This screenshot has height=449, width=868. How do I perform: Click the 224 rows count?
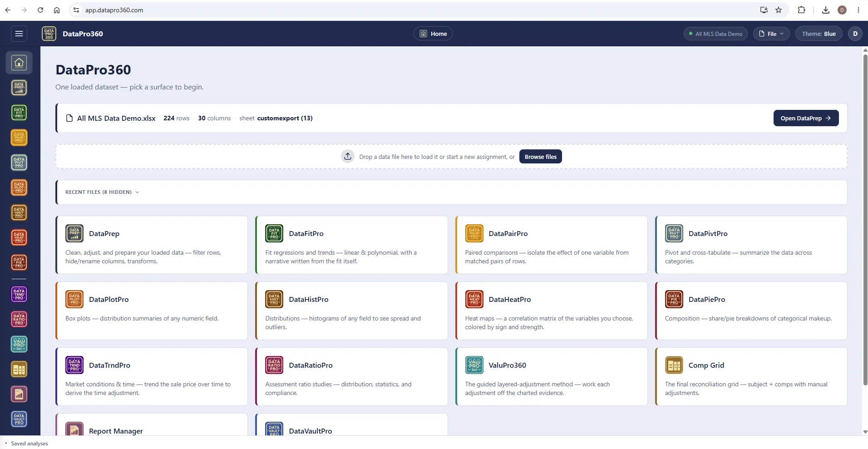click(176, 118)
